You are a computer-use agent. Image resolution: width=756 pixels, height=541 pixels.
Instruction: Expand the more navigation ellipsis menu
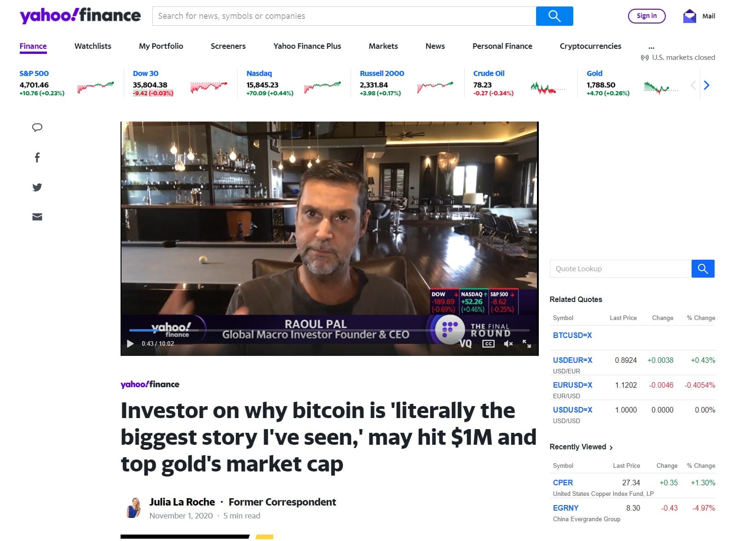point(651,47)
